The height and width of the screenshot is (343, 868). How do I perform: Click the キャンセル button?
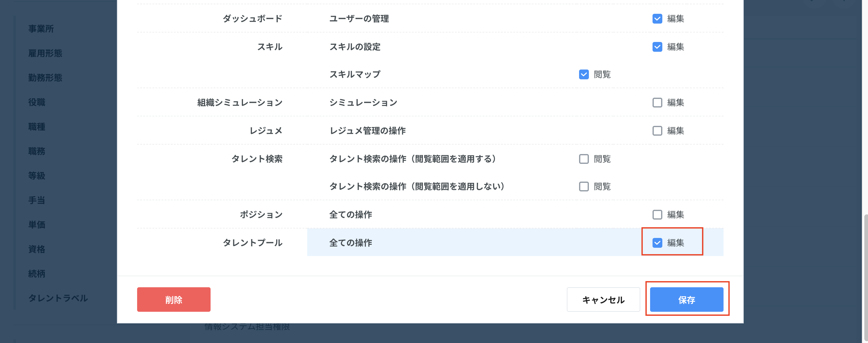click(x=603, y=300)
